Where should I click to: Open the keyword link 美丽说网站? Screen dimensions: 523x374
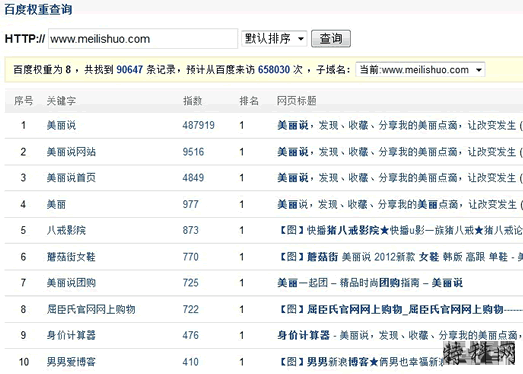(x=71, y=152)
